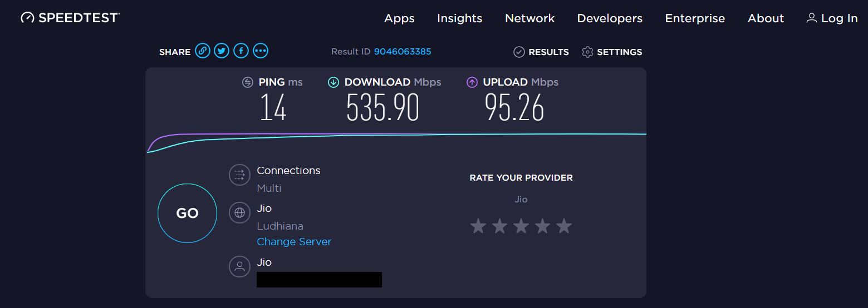Open result ID 9046063385 link
Image resolution: width=868 pixels, height=308 pixels.
click(403, 52)
